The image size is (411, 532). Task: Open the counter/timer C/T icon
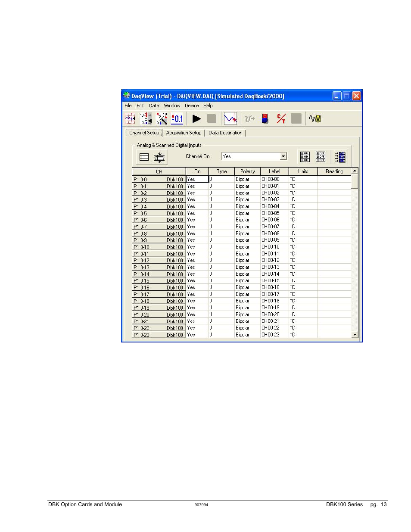click(x=281, y=118)
